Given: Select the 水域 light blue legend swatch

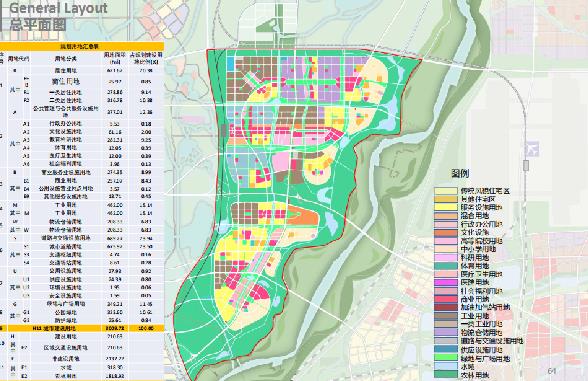Looking at the screenshot, I should pos(446,366).
